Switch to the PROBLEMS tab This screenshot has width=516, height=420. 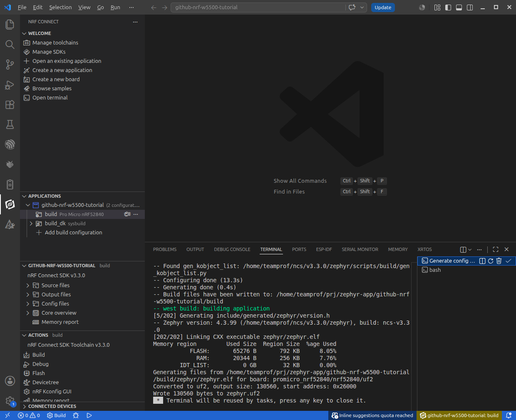pos(165,249)
